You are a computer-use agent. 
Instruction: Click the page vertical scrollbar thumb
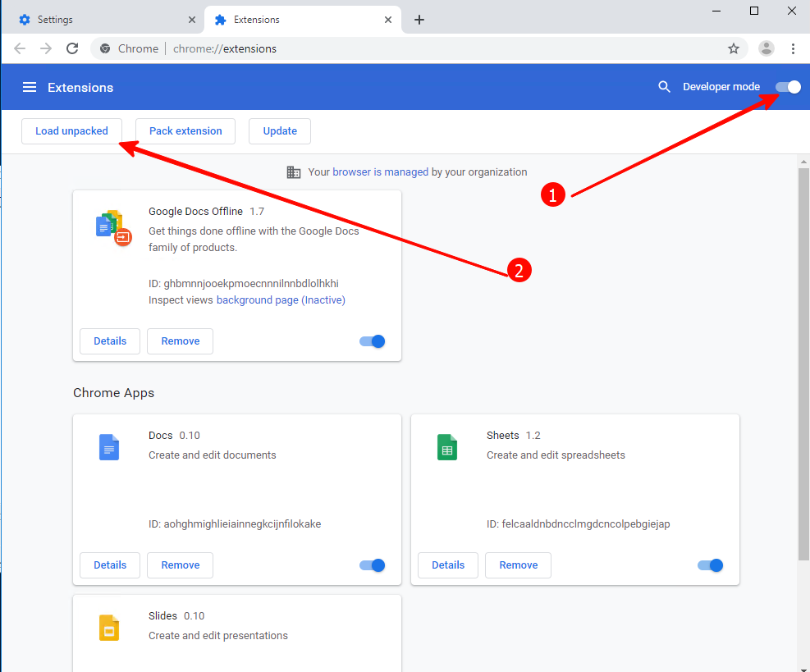pos(803,364)
